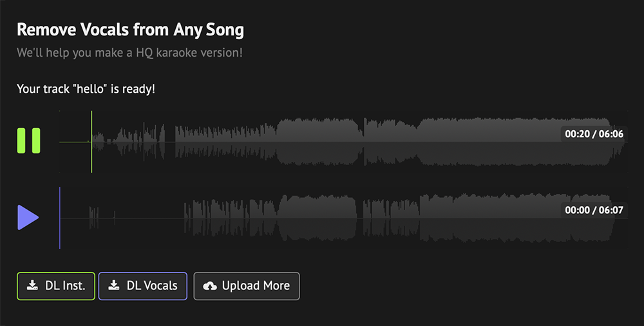Play the vocals track
This screenshot has width=644, height=326.
point(28,217)
